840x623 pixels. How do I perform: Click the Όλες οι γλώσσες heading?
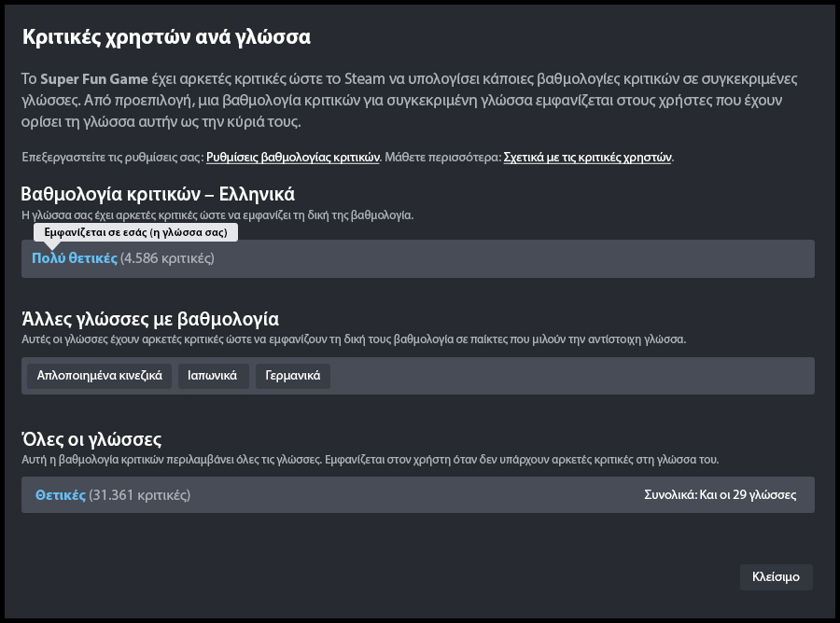pyautogui.click(x=91, y=438)
